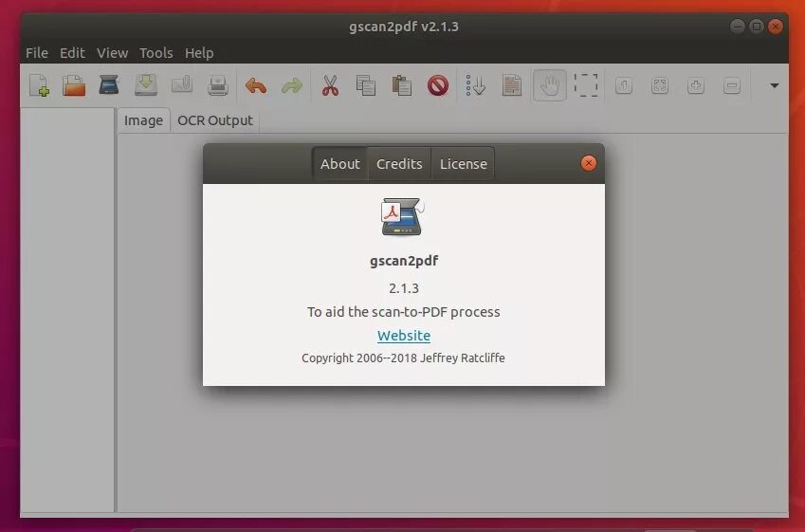The height and width of the screenshot is (532, 805).
Task: Follow the Website link
Action: 404,336
